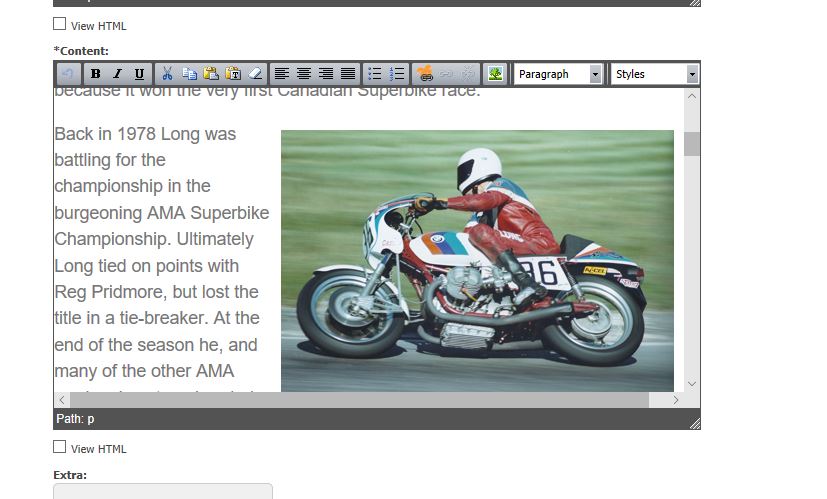Click into the Extra input field

click(162, 491)
